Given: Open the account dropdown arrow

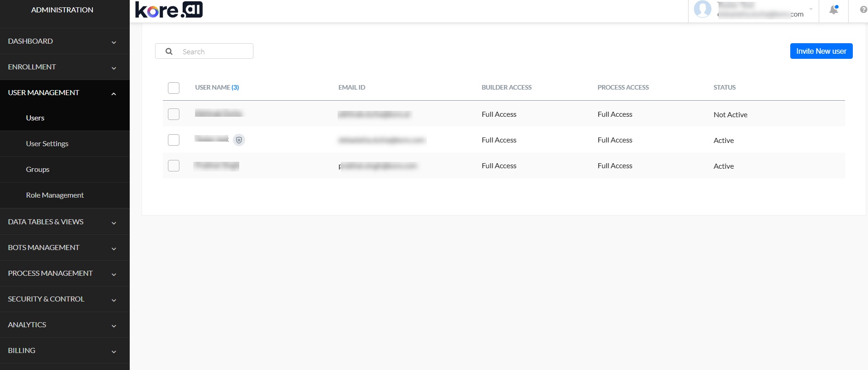Looking at the screenshot, I should click(x=811, y=9).
